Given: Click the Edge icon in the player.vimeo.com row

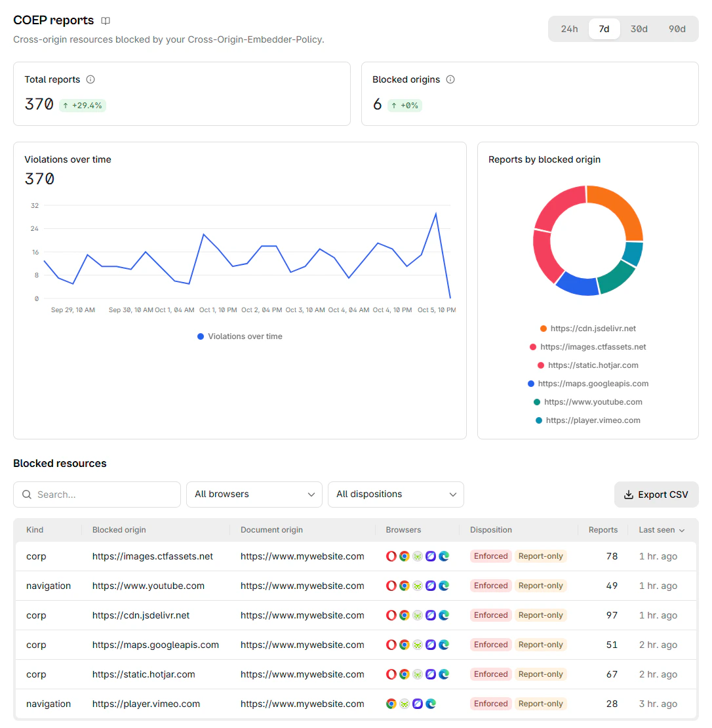Looking at the screenshot, I should [x=431, y=704].
